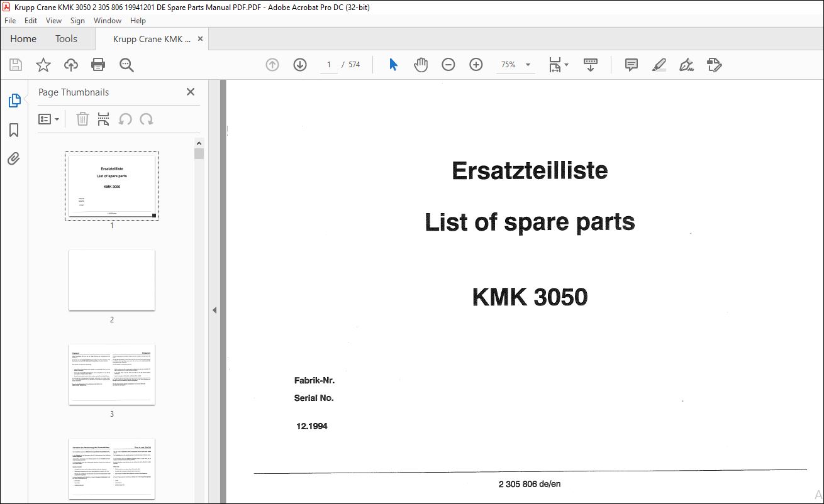This screenshot has height=504, width=824.
Task: Open the Sign menu
Action: [77, 21]
